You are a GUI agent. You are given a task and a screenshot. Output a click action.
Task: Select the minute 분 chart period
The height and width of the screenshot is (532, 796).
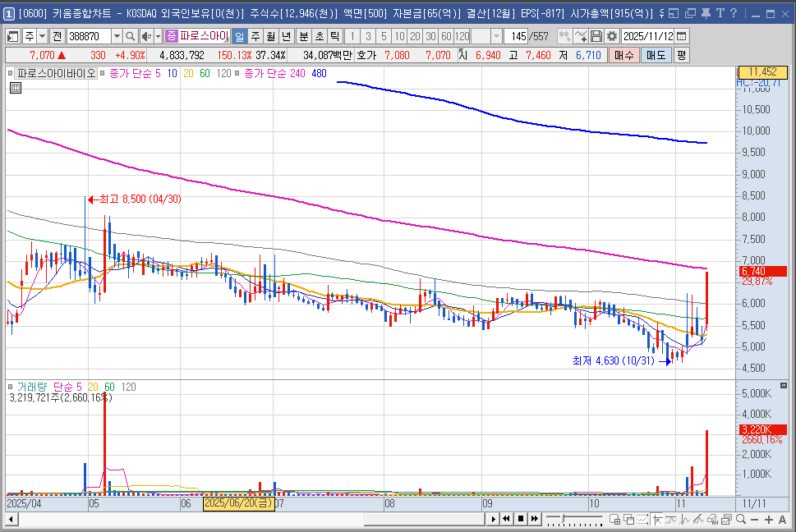[304, 36]
